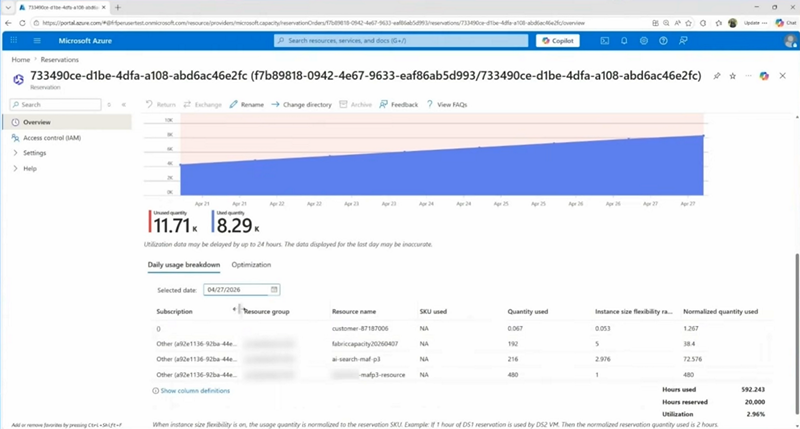Select Overview in left menu
The width and height of the screenshot is (800, 429).
pos(67,122)
